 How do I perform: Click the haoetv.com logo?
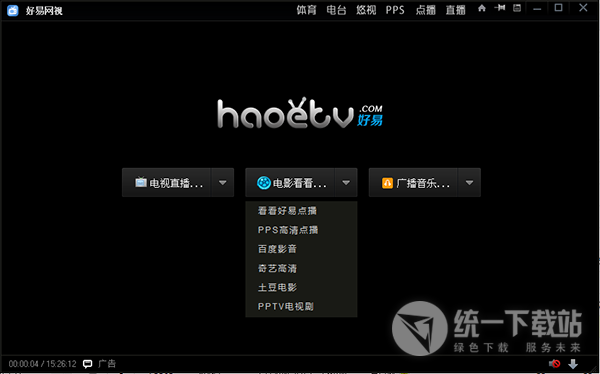tap(300, 113)
